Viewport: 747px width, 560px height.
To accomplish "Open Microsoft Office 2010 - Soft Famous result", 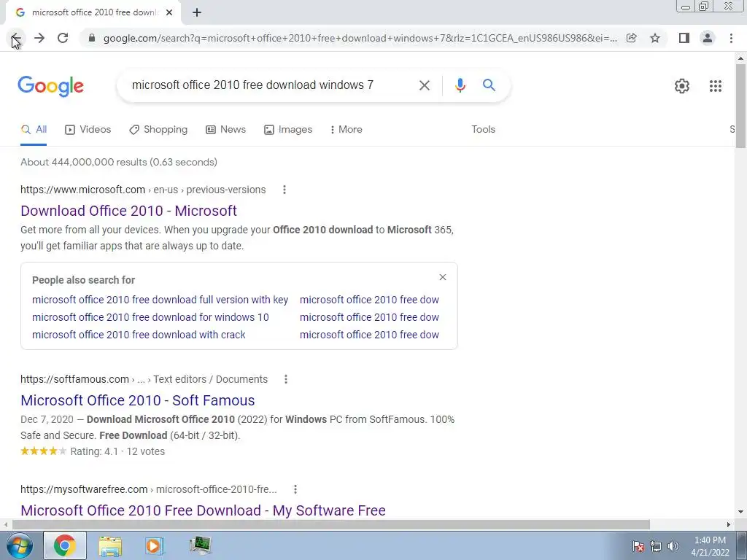I will (x=138, y=400).
